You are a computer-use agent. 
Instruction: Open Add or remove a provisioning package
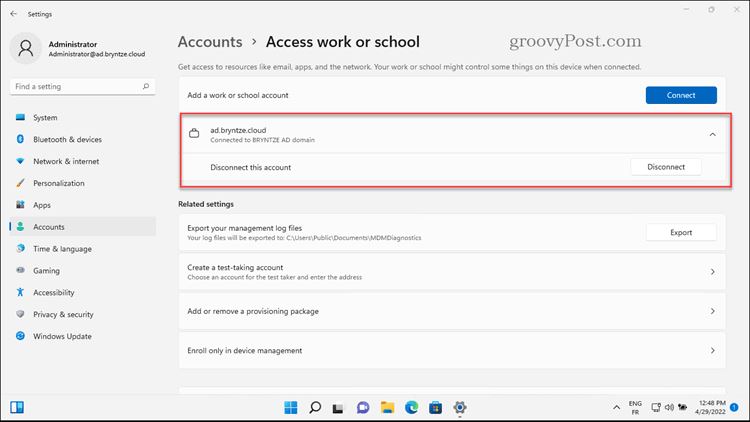(452, 311)
